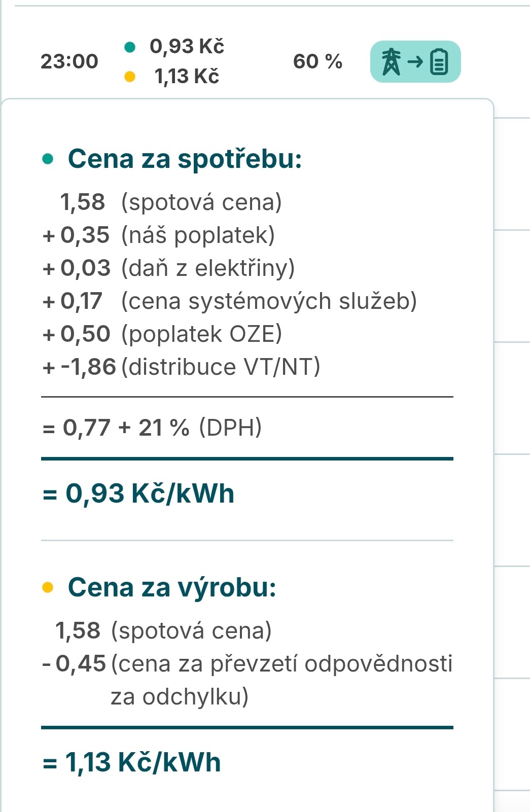Viewport: 530px width, 812px height.
Task: Open the Cena za spotřebu heading
Action: click(x=185, y=159)
